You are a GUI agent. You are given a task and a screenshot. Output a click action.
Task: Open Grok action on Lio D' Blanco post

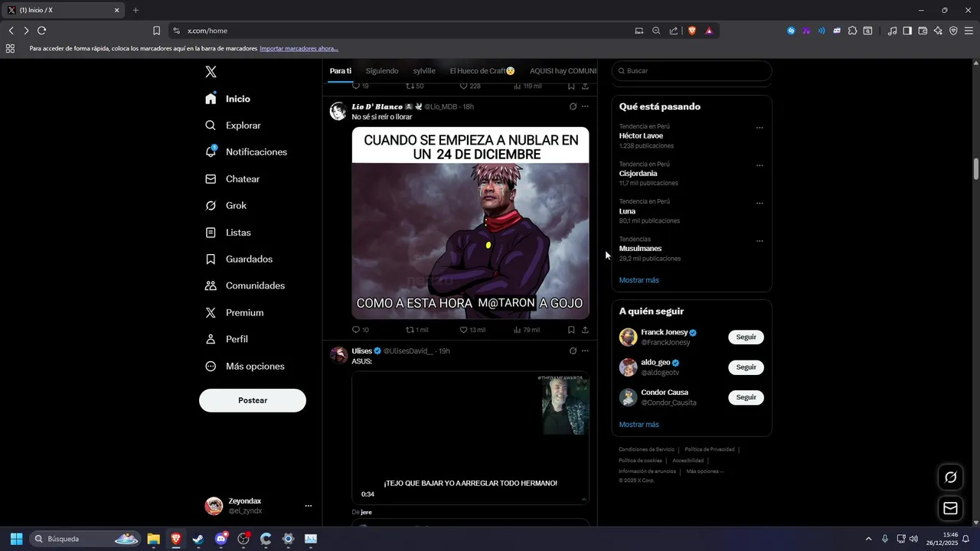pos(573,106)
